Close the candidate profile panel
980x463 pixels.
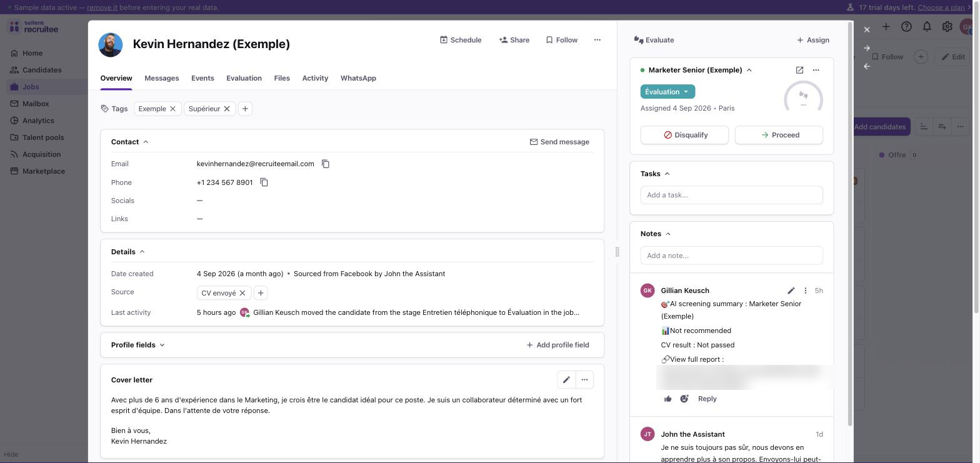click(867, 29)
